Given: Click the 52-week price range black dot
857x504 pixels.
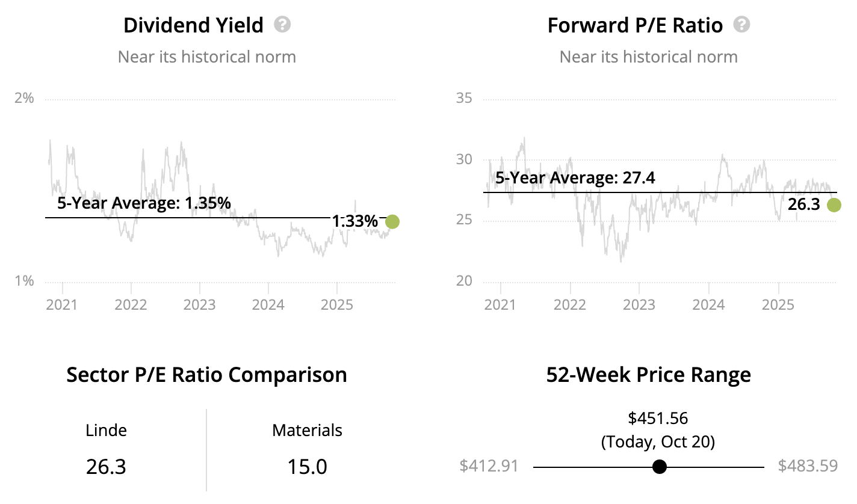Looking at the screenshot, I should point(660,467).
